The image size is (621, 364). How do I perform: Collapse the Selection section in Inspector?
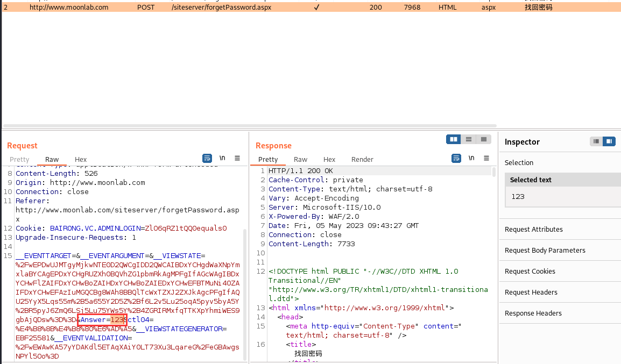(x=519, y=162)
